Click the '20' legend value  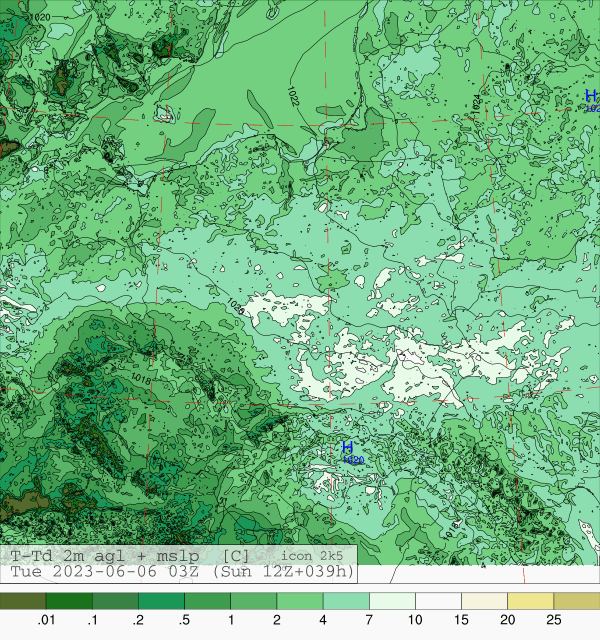507,620
